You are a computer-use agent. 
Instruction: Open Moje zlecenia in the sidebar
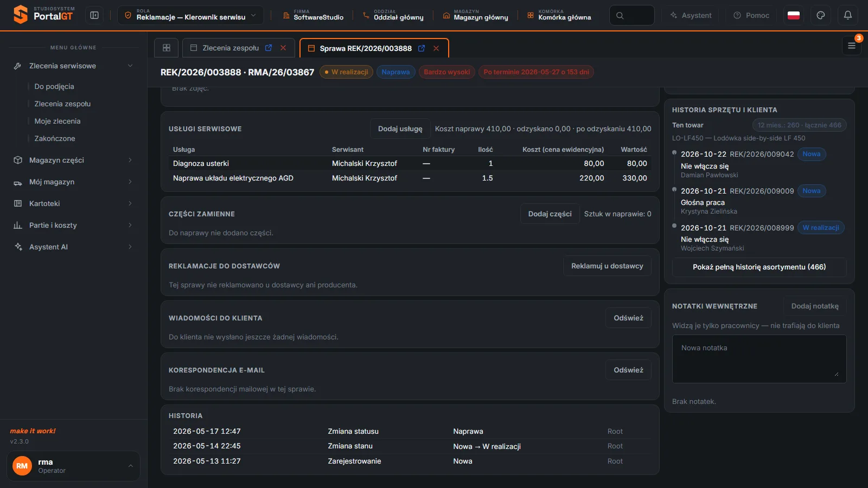click(58, 121)
